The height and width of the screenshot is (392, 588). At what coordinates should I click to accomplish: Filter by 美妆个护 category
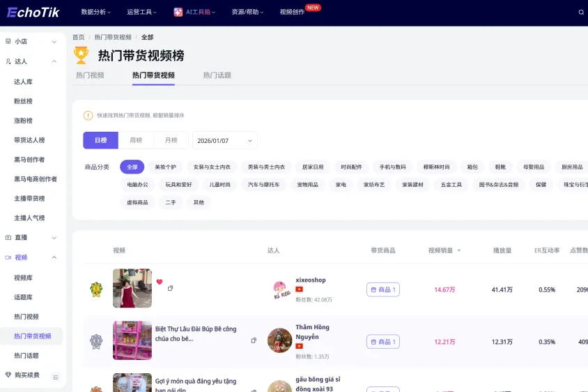(165, 167)
